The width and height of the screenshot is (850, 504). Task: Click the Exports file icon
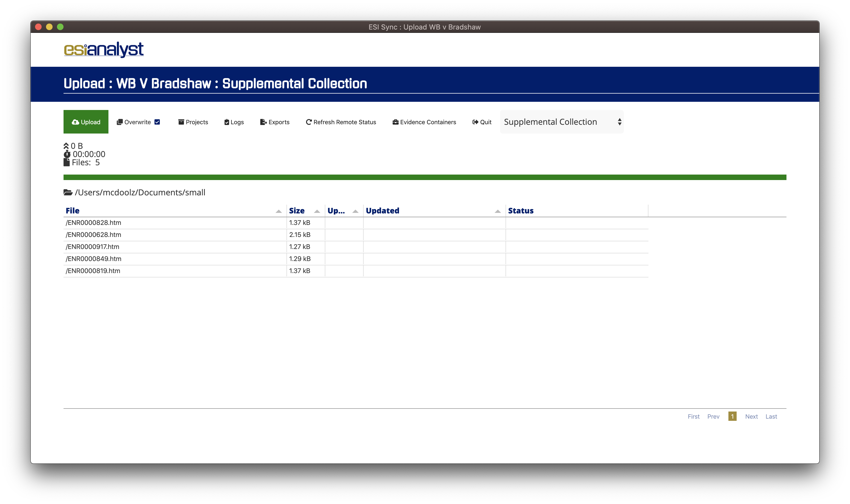pyautogui.click(x=263, y=122)
